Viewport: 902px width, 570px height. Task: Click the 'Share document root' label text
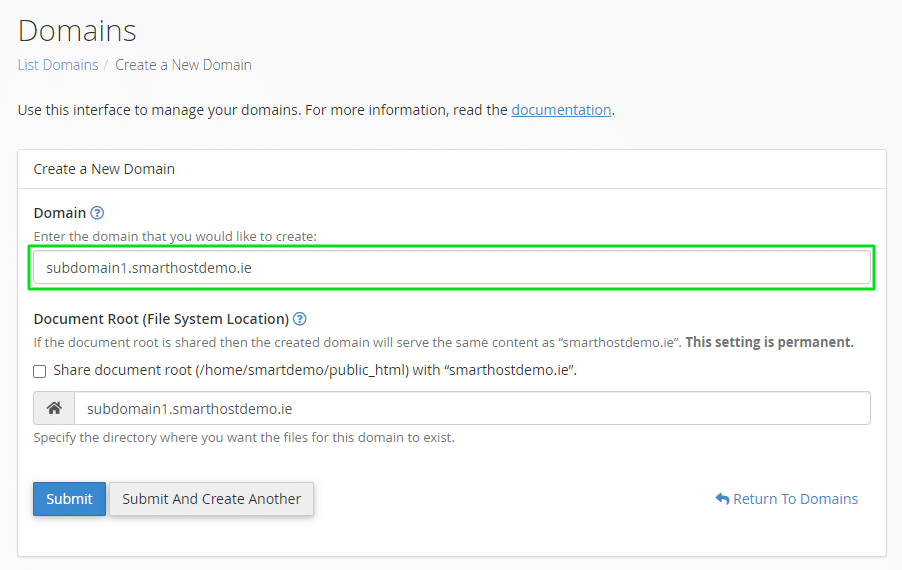pos(315,370)
